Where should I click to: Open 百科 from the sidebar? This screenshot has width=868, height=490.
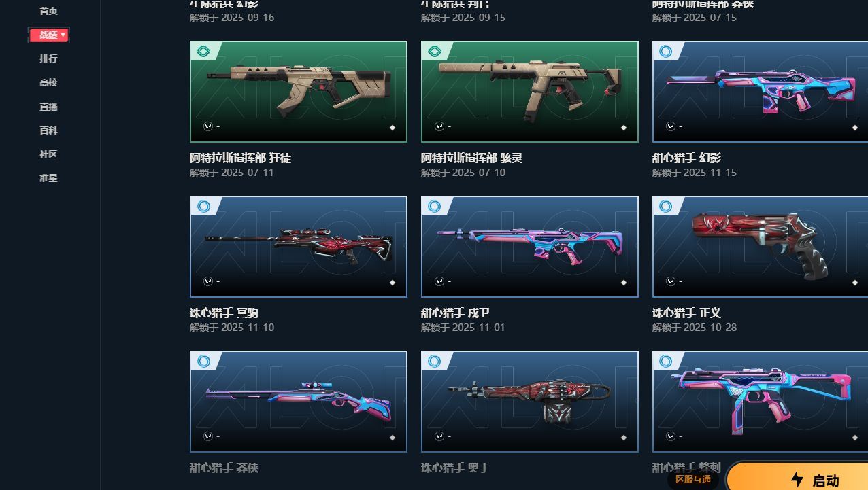(48, 130)
